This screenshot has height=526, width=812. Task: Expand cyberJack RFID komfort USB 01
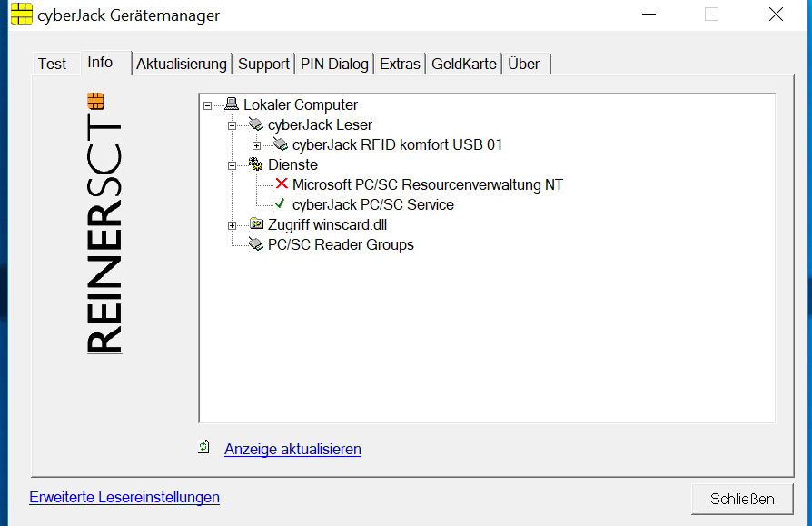(256, 146)
